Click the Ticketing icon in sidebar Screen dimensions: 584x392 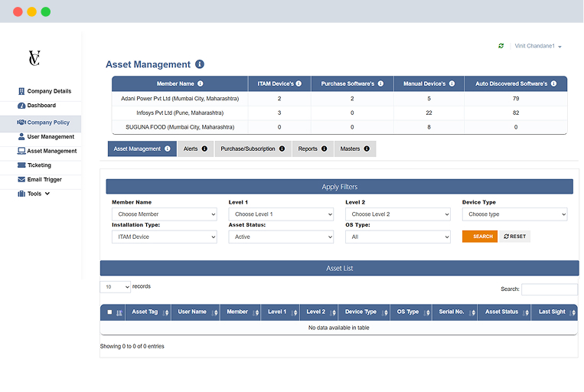pyautogui.click(x=21, y=165)
